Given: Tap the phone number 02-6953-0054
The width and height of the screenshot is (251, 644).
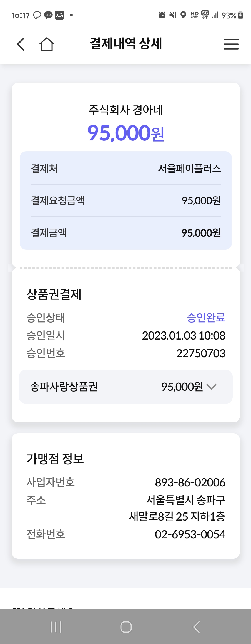Looking at the screenshot, I should (x=190, y=534).
